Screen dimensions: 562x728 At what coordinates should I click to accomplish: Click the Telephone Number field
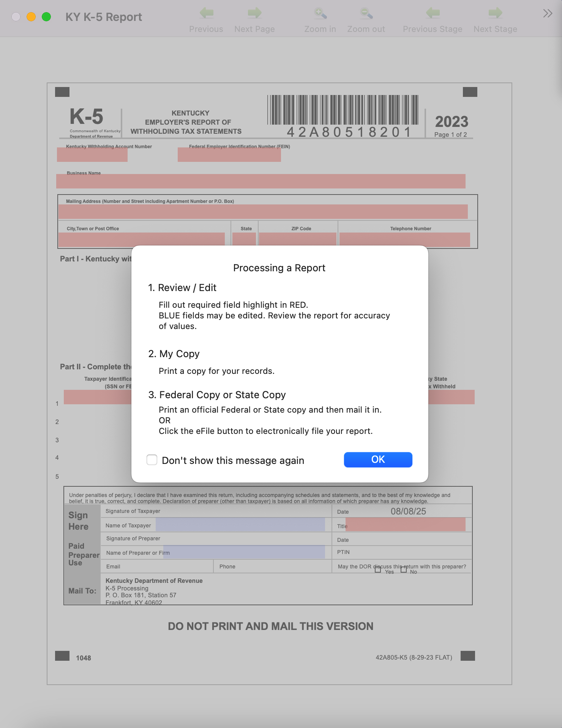coord(404,239)
